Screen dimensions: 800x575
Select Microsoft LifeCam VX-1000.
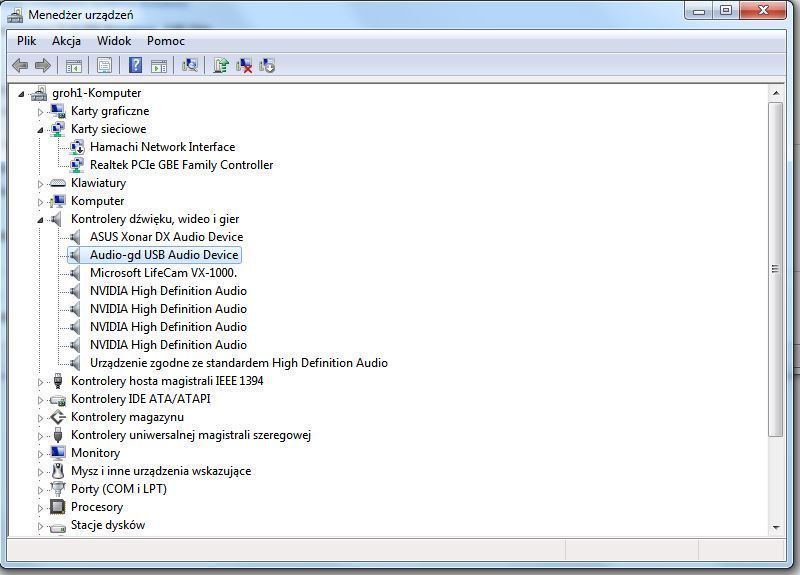[x=163, y=273]
